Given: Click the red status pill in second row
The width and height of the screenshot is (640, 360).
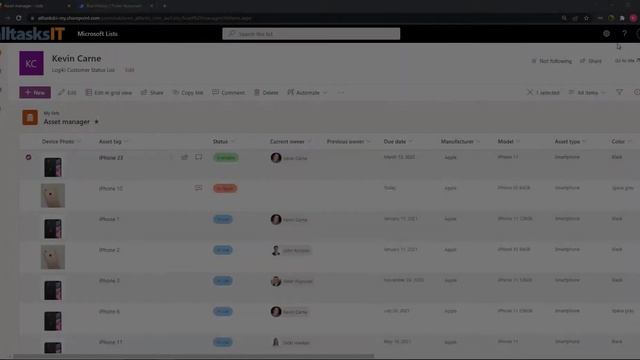Looking at the screenshot, I should click(225, 189).
